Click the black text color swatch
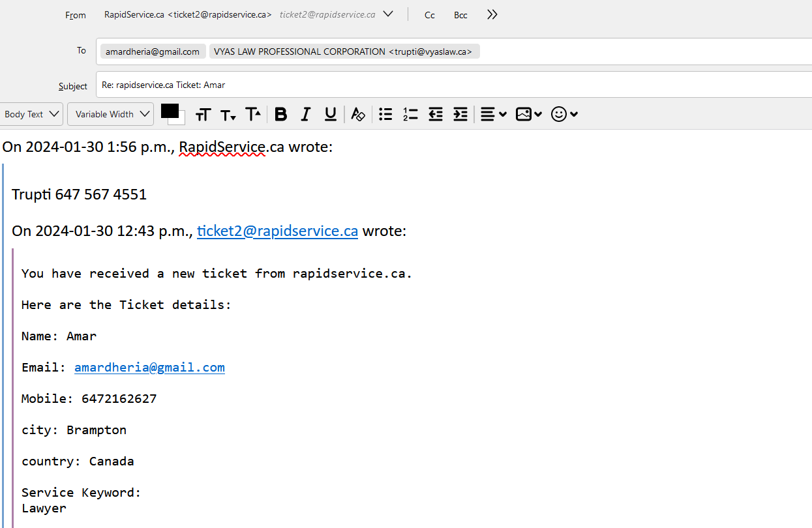 (x=170, y=111)
